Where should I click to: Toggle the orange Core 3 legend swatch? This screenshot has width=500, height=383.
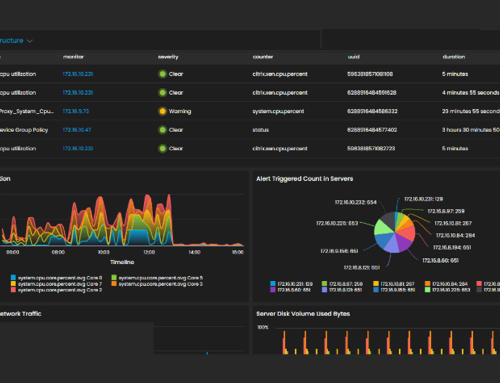click(x=114, y=284)
